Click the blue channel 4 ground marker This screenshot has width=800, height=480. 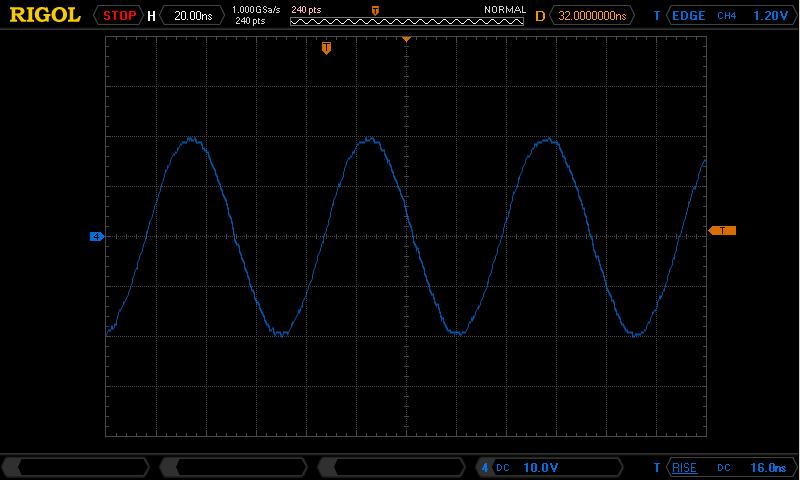pyautogui.click(x=97, y=236)
